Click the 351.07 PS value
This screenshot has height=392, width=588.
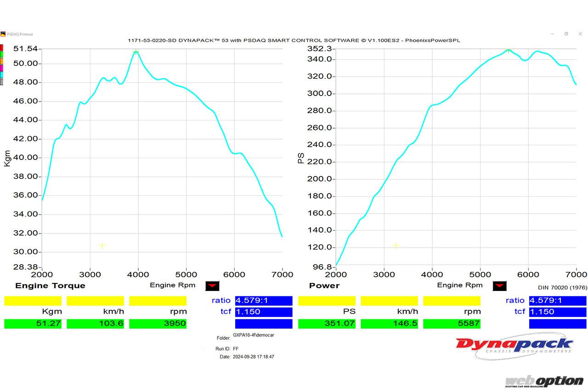click(327, 324)
